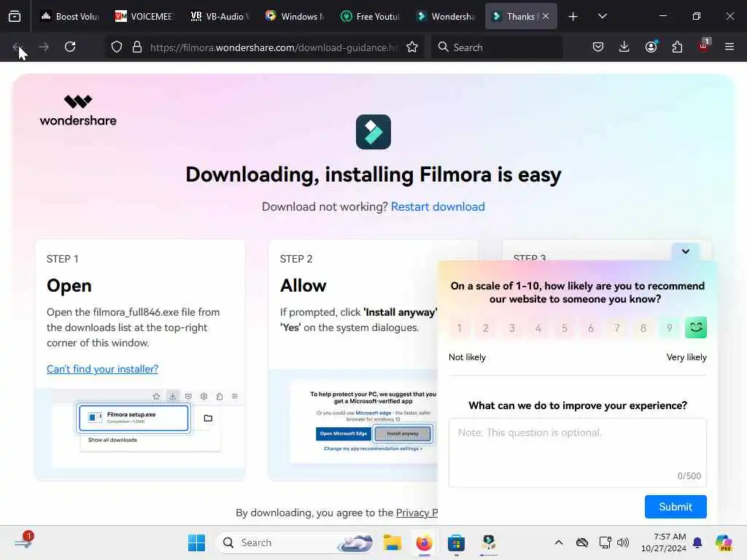Select the smiley face rating 10
Screen dimensions: 747x560
click(696, 327)
